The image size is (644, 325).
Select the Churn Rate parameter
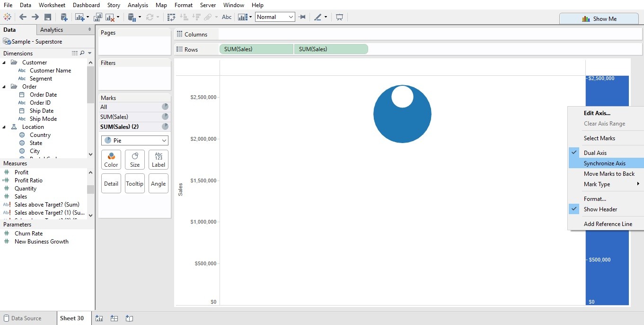(x=28, y=233)
